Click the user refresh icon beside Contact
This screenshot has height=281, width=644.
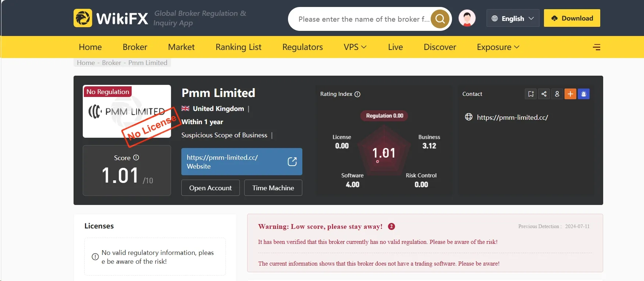click(x=557, y=94)
